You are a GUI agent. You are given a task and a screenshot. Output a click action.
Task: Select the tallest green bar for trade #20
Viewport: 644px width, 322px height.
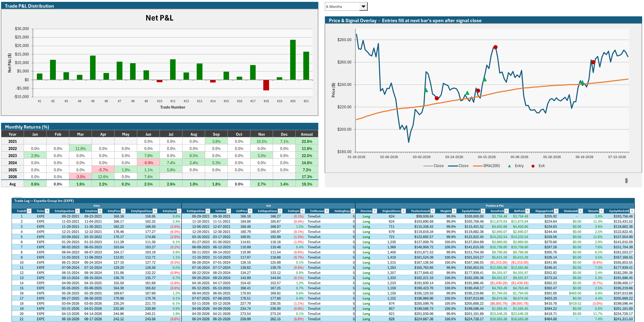[293, 60]
